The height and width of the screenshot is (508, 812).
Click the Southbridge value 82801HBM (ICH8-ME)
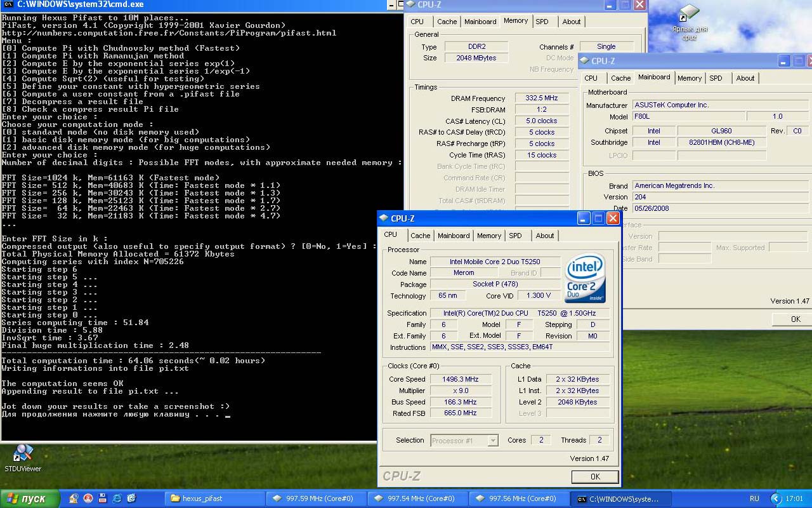pos(721,142)
